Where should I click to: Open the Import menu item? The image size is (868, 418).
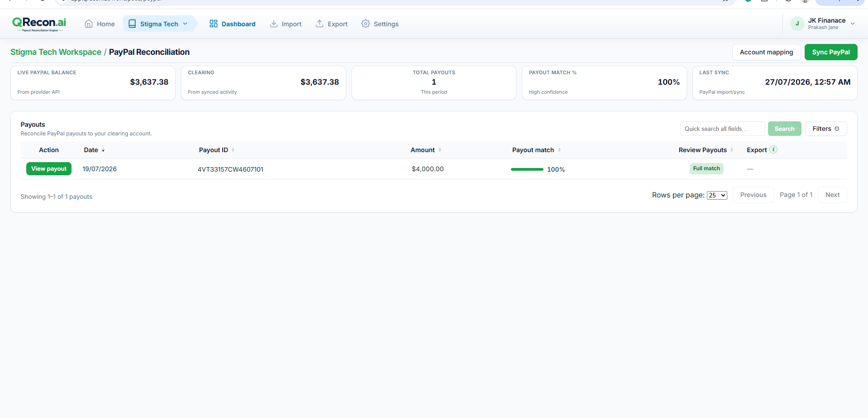point(286,24)
